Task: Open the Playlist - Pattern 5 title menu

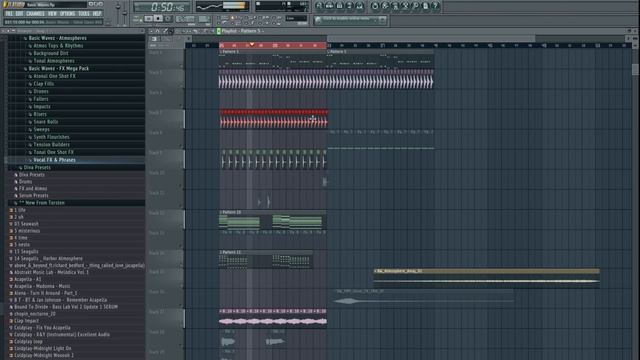Action: point(242,31)
